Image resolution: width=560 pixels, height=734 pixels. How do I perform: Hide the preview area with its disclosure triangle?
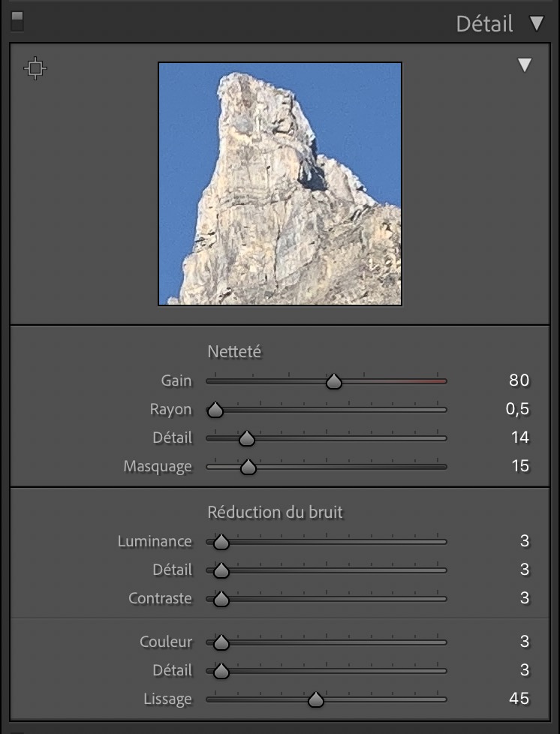tap(524, 66)
